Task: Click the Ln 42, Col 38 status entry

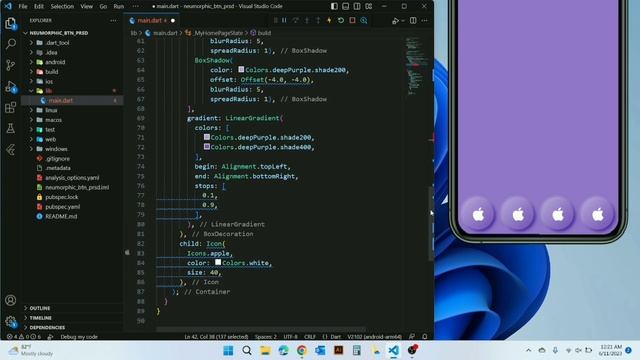Action: (216, 337)
